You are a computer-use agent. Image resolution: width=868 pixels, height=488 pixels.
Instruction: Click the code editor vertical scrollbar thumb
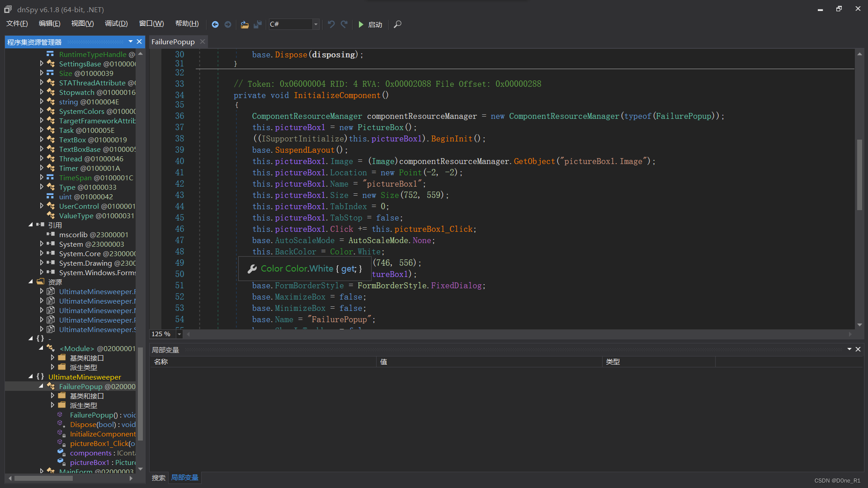pos(859,174)
